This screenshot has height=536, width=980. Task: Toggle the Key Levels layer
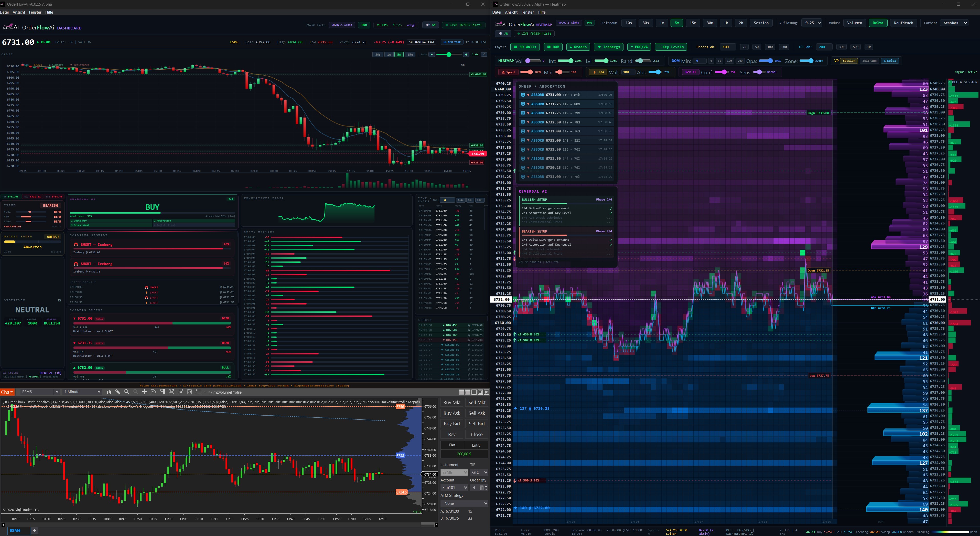(671, 47)
